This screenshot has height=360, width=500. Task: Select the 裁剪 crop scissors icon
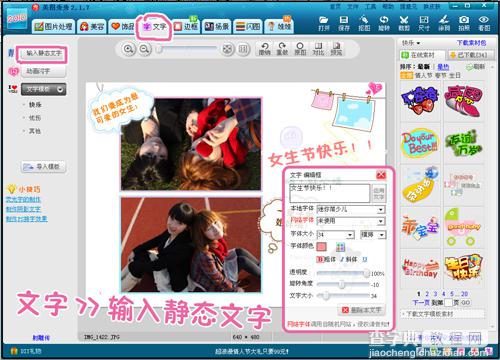pyautogui.click(x=404, y=23)
